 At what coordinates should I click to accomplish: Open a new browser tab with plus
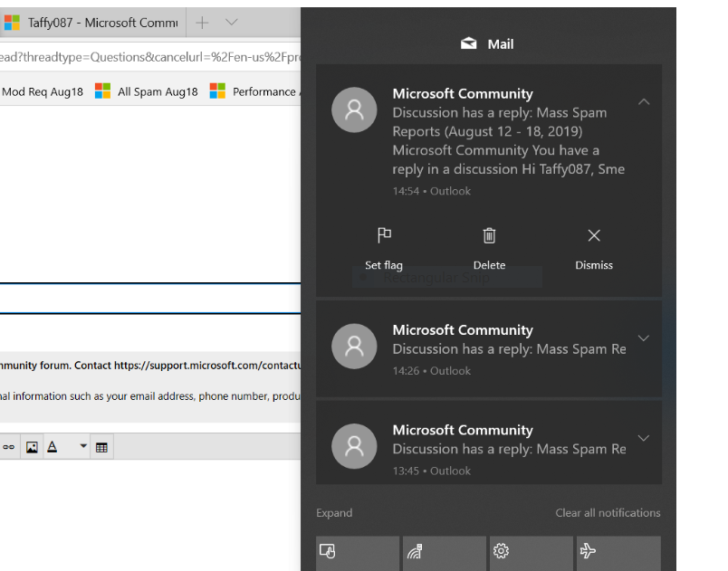click(202, 23)
